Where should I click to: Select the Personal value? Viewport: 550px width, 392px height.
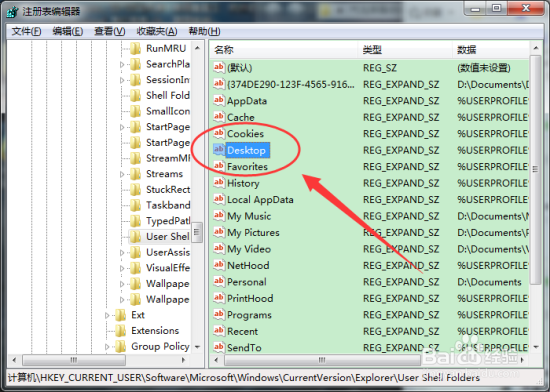click(247, 282)
